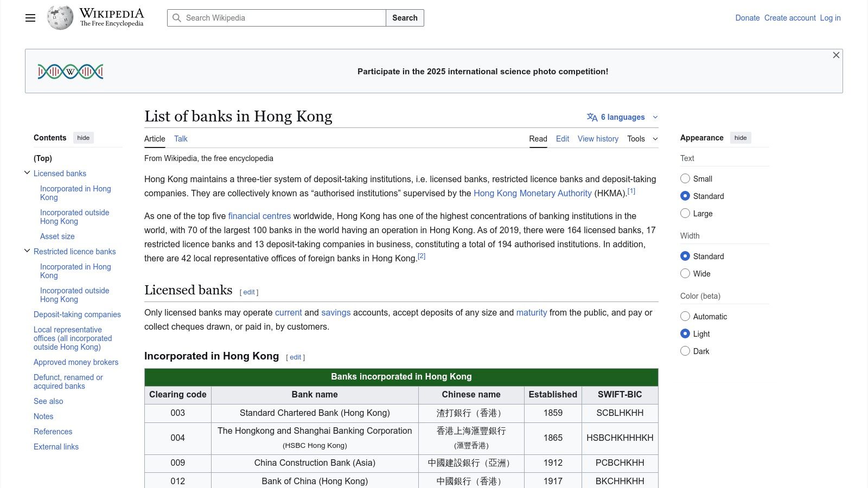This screenshot has width=868, height=488.
Task: Click the Log in link
Action: click(x=830, y=18)
